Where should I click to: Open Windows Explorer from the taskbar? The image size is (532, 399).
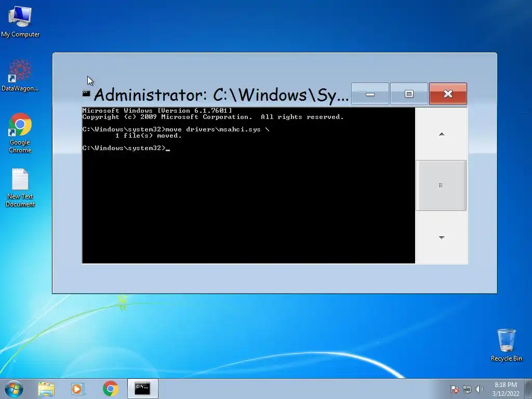46,389
